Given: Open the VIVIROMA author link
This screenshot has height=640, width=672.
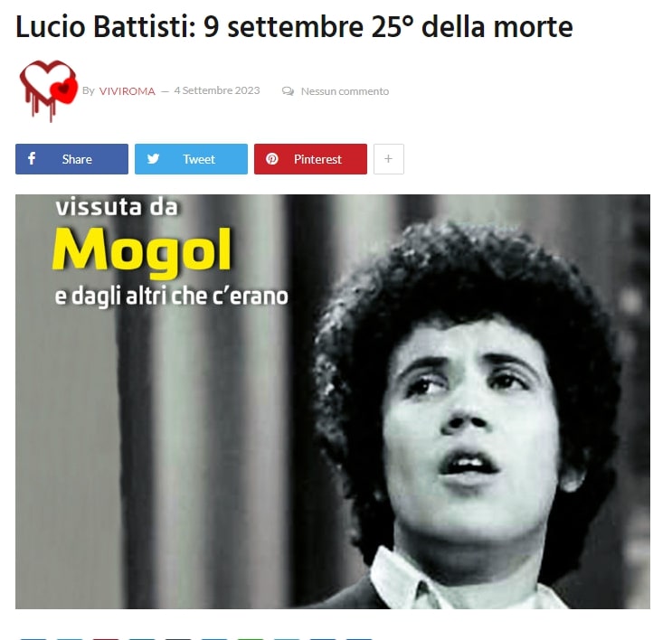Looking at the screenshot, I should point(127,91).
